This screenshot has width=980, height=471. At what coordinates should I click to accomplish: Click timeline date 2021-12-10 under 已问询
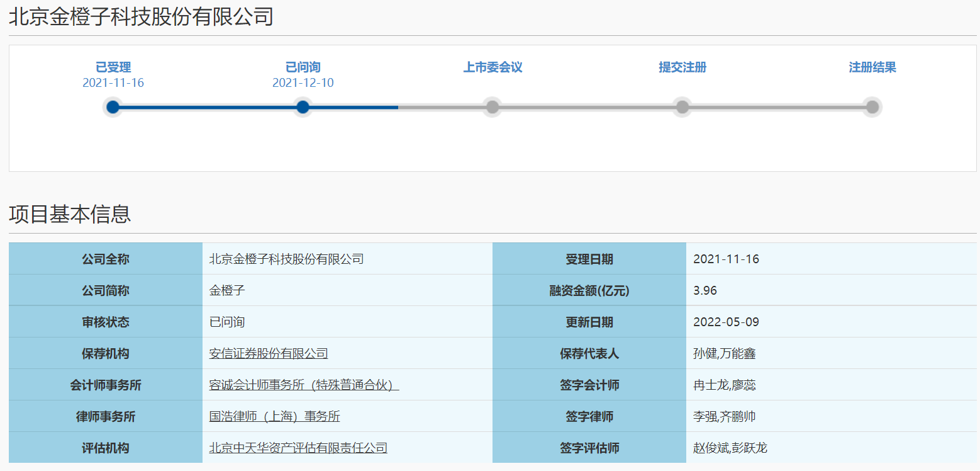[303, 83]
